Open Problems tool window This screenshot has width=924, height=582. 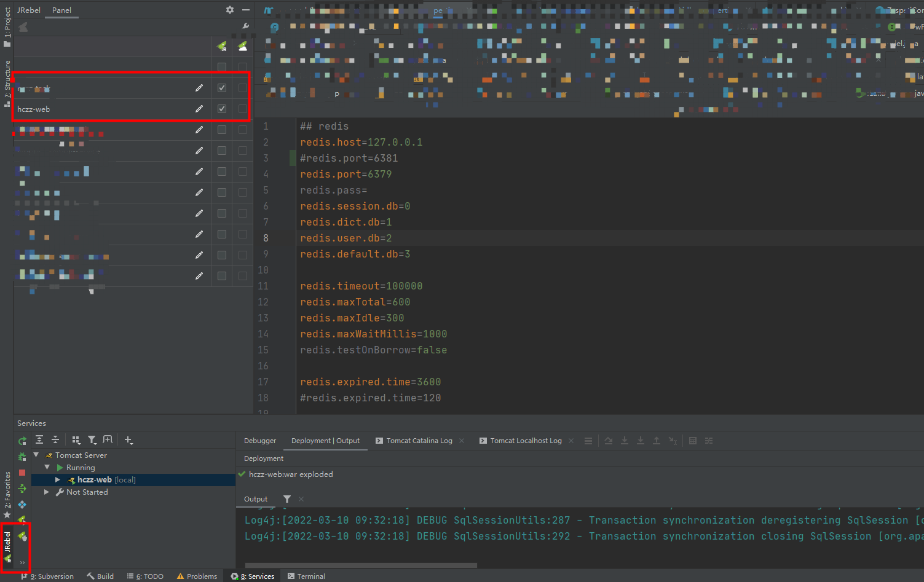point(197,576)
